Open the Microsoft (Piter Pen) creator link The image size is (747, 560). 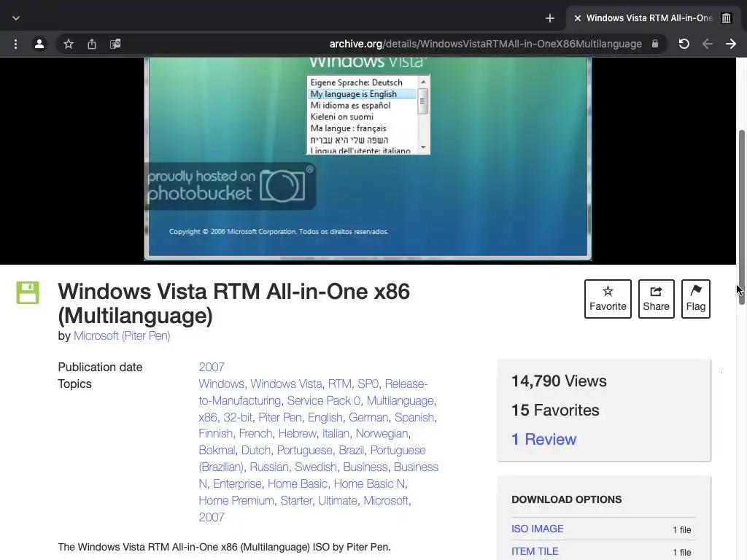tap(122, 335)
